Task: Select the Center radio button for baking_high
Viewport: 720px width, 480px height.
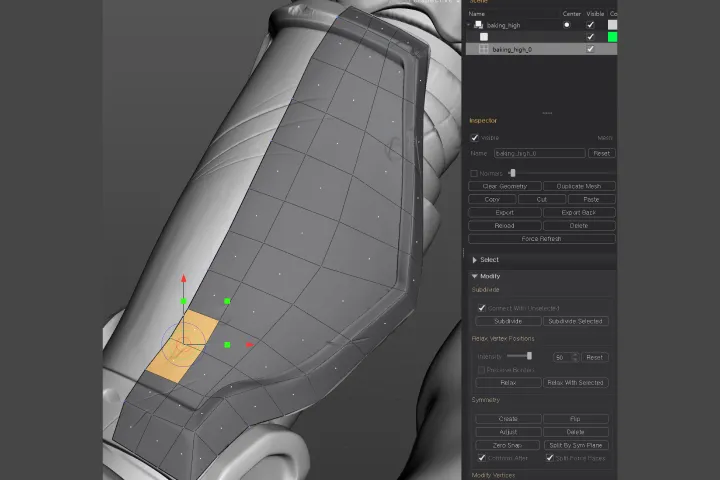Action: (x=567, y=25)
